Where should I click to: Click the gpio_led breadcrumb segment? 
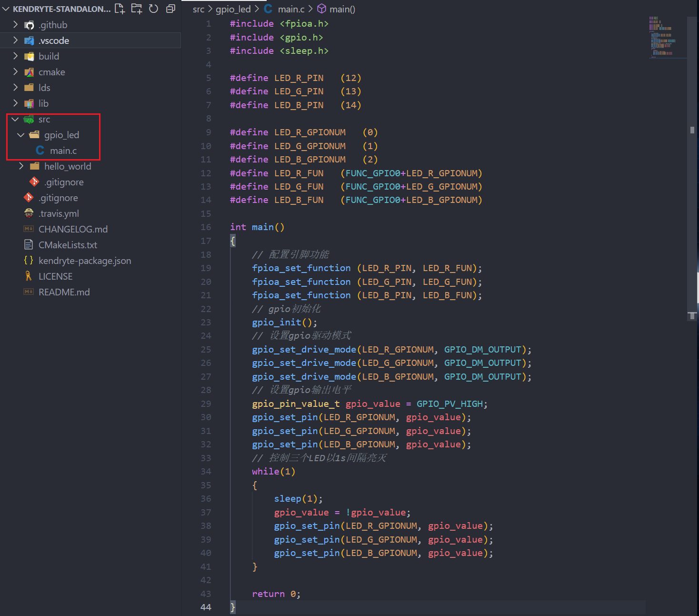233,9
